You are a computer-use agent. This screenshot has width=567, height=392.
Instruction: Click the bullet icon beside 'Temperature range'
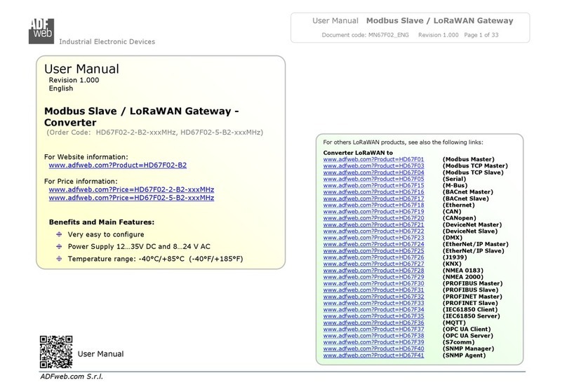click(x=59, y=259)
